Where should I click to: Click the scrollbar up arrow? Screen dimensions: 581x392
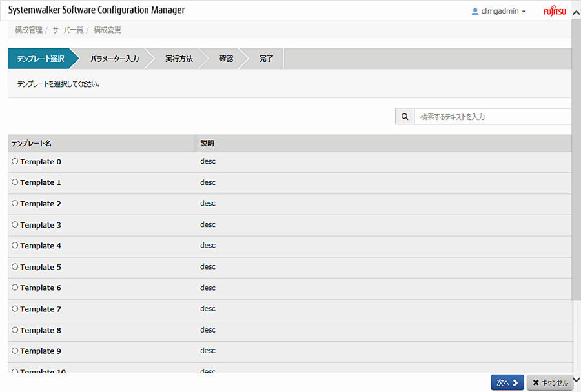pos(576,13)
